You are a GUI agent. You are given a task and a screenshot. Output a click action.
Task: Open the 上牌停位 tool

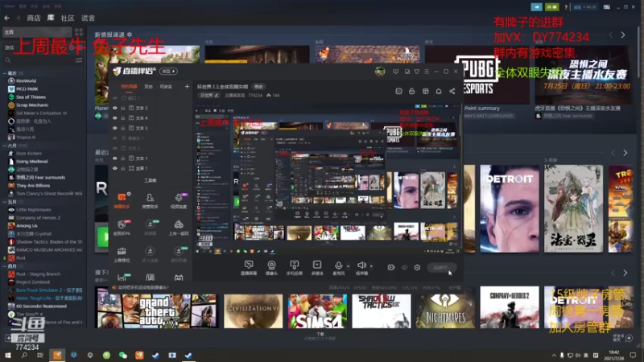pyautogui.click(x=122, y=254)
